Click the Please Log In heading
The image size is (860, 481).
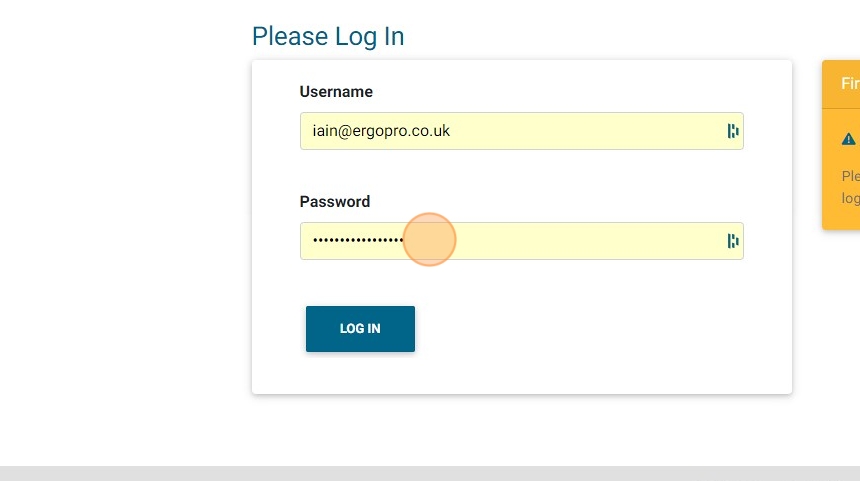coord(328,36)
